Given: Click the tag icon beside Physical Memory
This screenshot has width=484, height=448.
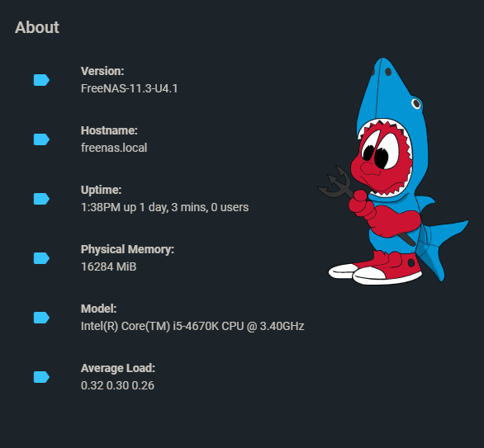Looking at the screenshot, I should tap(41, 258).
